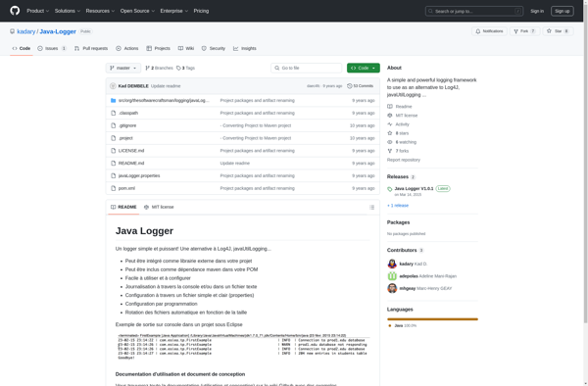Screen dimensions: 588x386
Task: Open the README outline icon
Action: tap(371, 208)
